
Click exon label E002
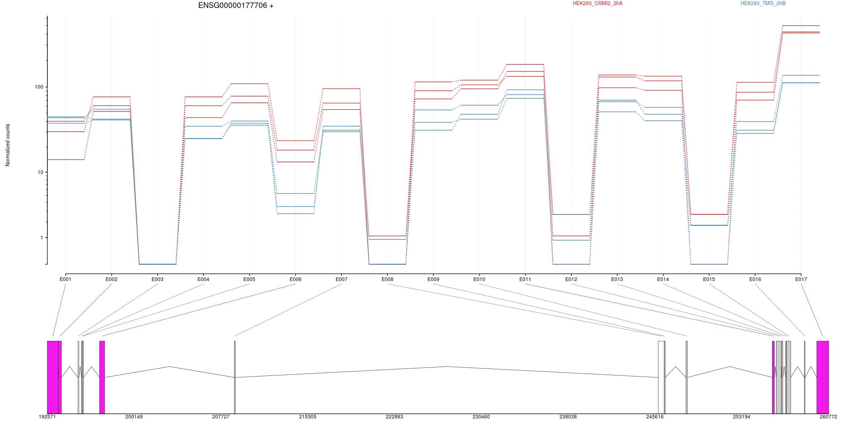[111, 279]
